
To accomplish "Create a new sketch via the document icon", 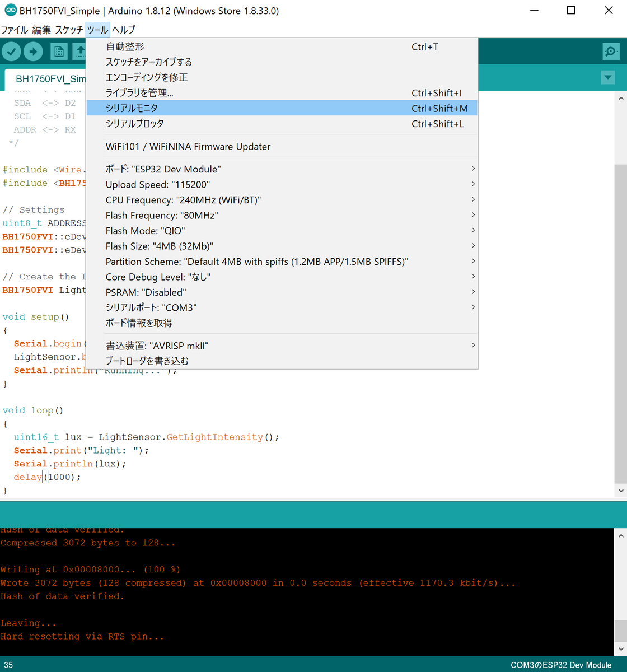I will 58,51.
